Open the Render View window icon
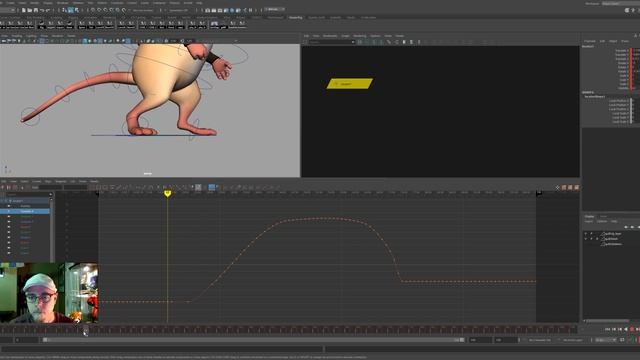640x360 pixels. tap(207, 10)
